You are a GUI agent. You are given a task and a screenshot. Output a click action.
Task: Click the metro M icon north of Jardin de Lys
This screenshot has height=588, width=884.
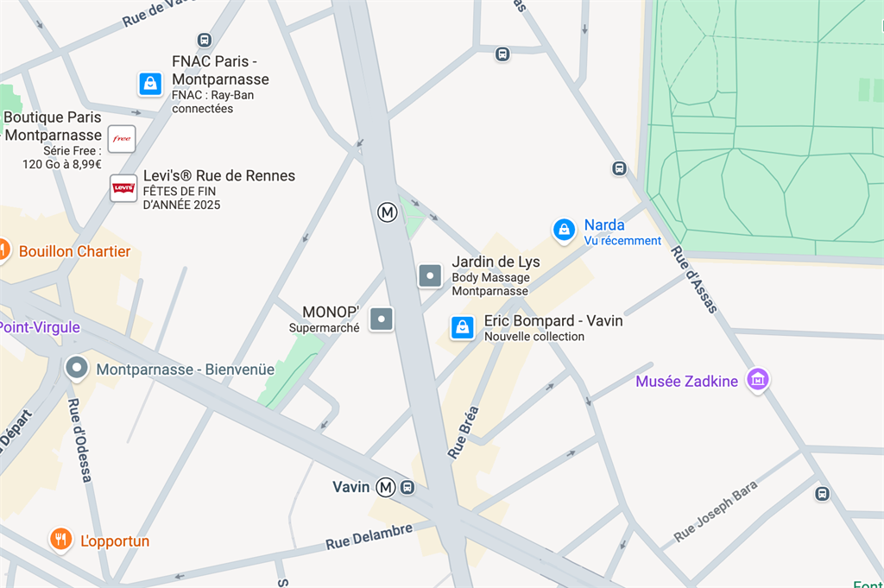point(388,212)
